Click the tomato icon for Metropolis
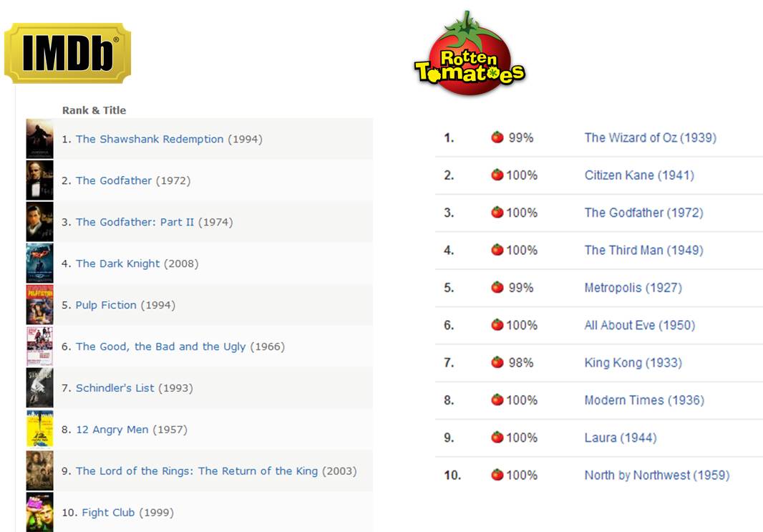Screen dimensions: 763x532 point(497,287)
